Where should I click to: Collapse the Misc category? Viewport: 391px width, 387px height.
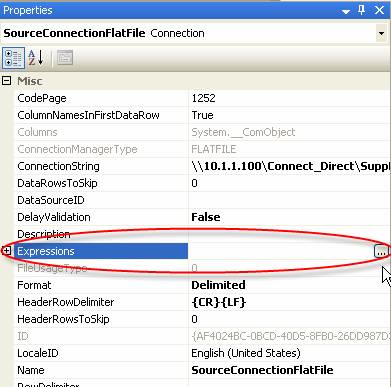(7, 81)
